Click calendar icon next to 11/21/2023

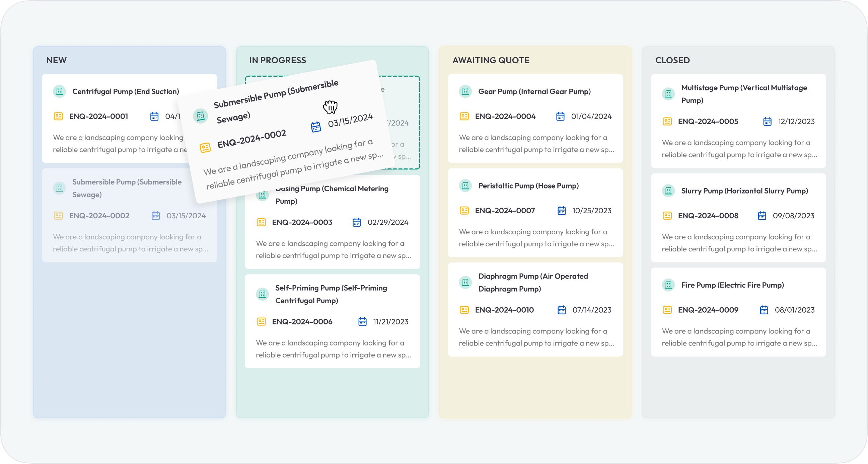(362, 321)
